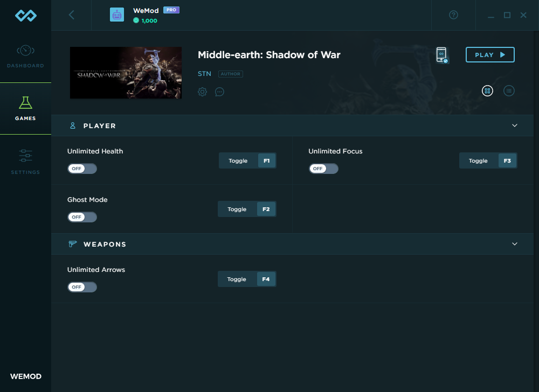Collapse the Player section chevron
This screenshot has width=539, height=392.
point(515,125)
